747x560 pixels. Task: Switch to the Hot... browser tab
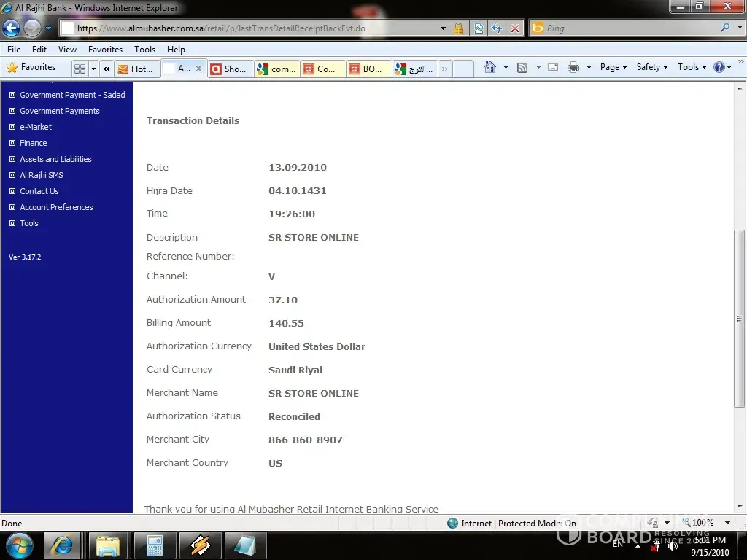pos(136,69)
